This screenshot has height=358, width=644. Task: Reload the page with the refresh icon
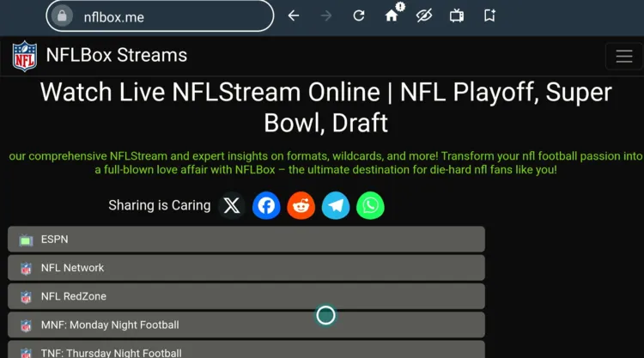point(359,16)
